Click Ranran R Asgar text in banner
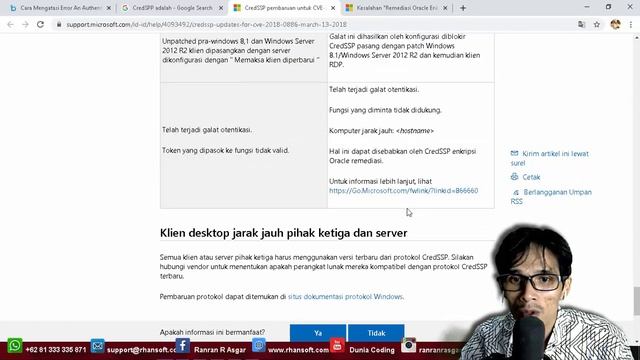 click(220, 350)
